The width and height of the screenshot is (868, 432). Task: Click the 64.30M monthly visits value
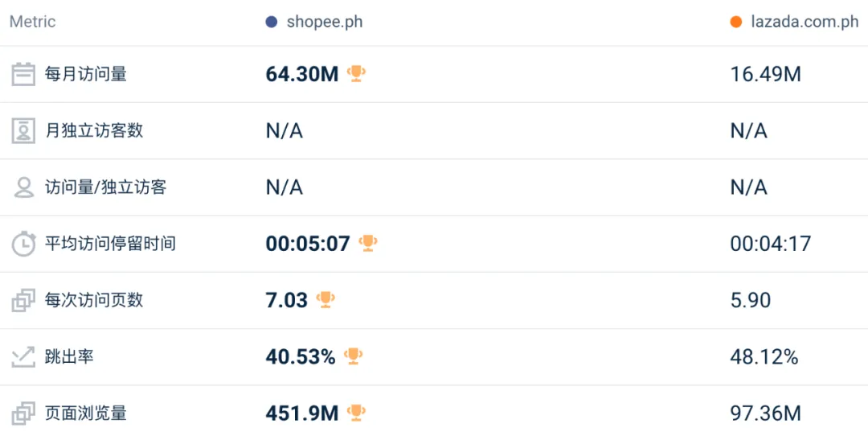[301, 74]
